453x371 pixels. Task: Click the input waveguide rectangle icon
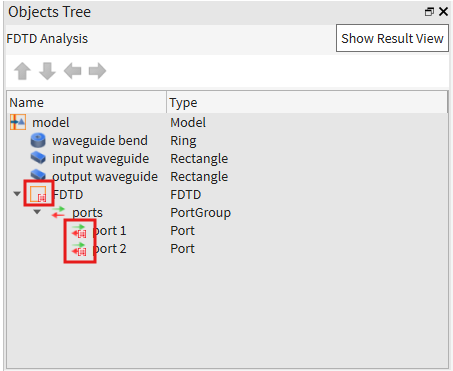(x=38, y=158)
